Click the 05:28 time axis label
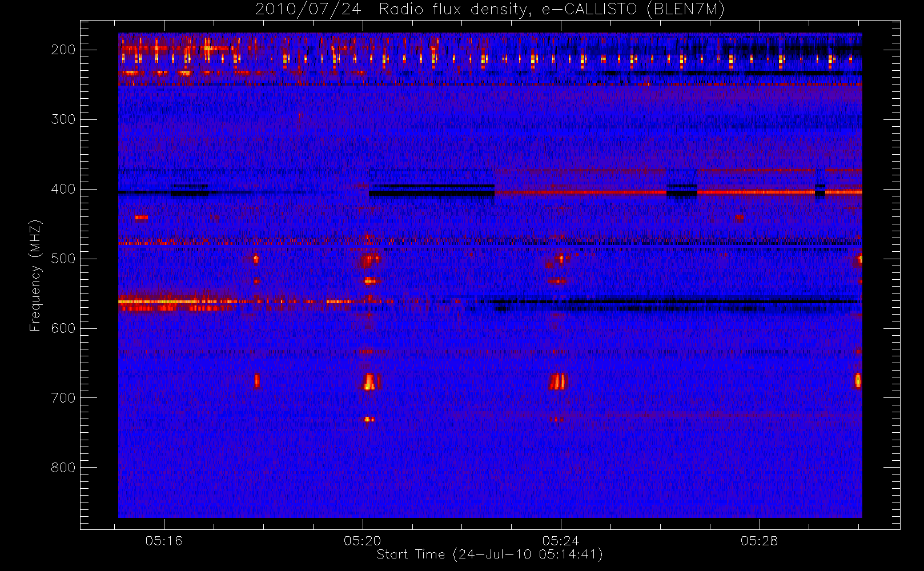Viewport: 924px width, 571px height. tap(759, 541)
